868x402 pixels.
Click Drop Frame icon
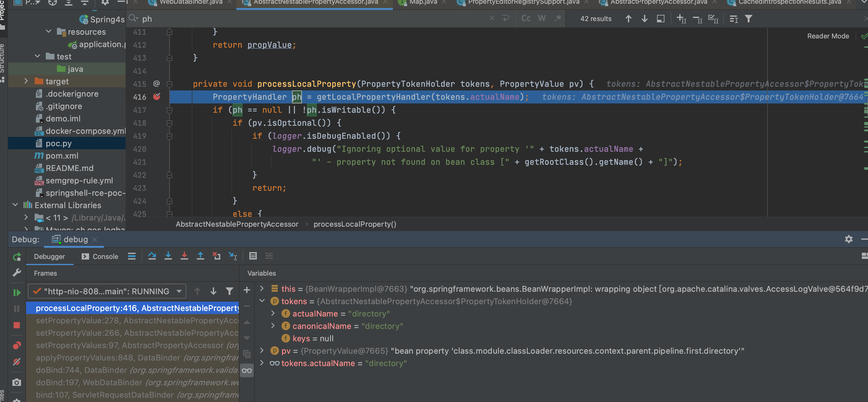pyautogui.click(x=216, y=256)
